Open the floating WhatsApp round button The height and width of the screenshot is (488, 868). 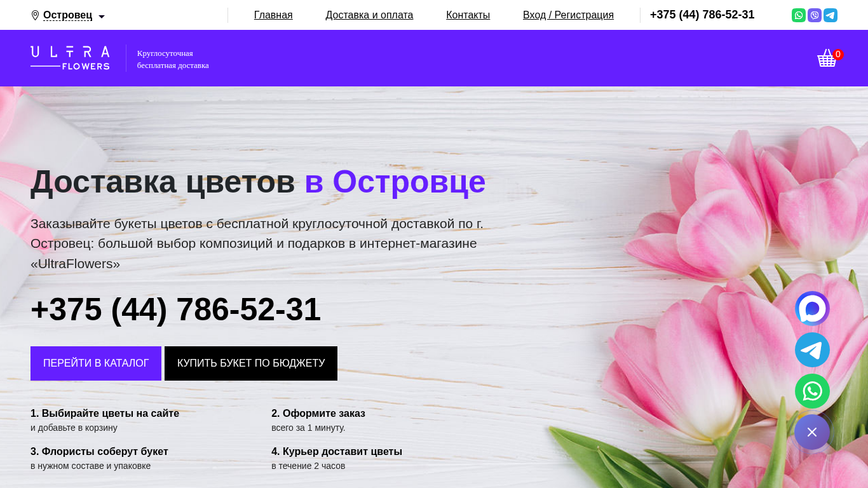pos(812,391)
